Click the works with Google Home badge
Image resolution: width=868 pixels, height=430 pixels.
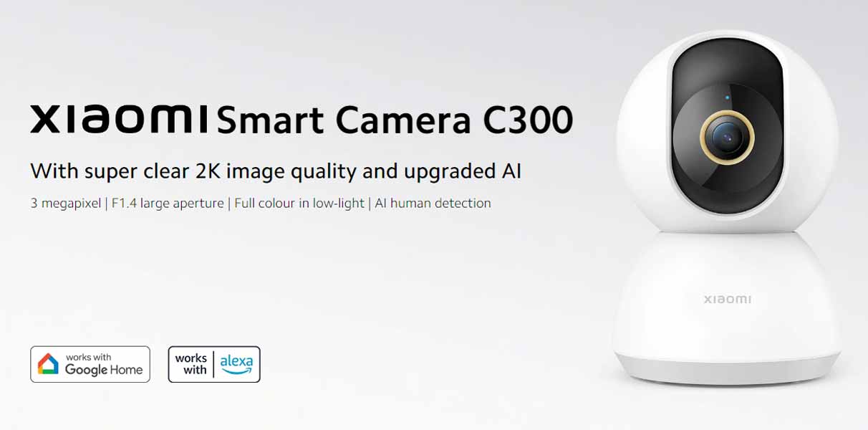point(90,364)
